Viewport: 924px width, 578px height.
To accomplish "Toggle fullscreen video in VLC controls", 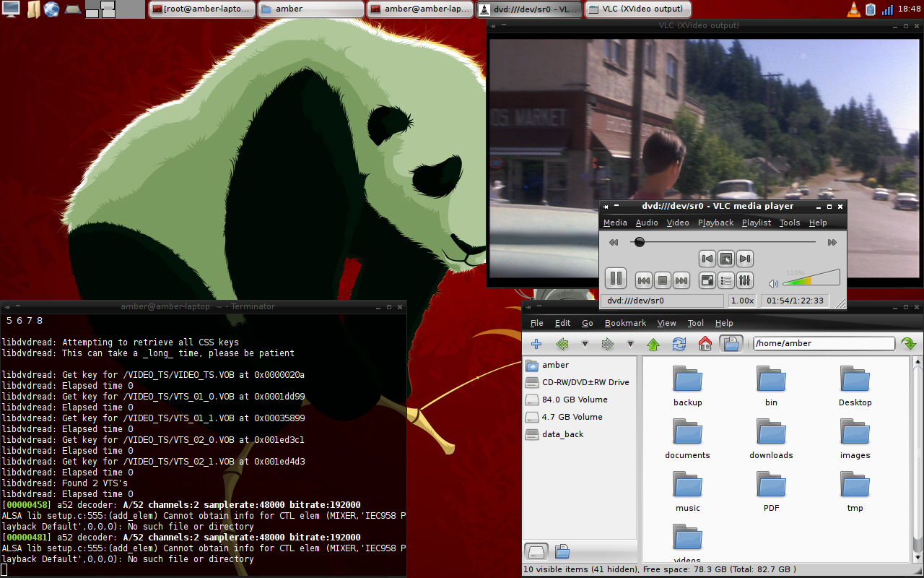I will (708, 280).
